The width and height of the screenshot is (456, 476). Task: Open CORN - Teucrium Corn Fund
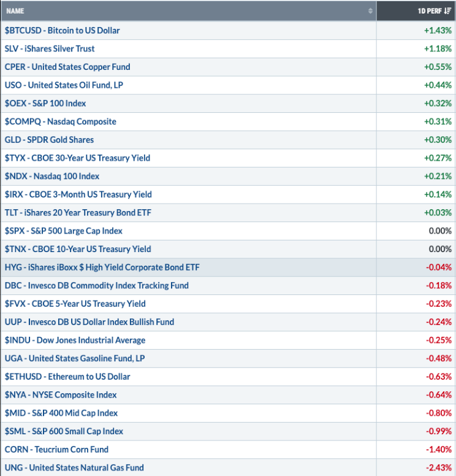coord(56,449)
